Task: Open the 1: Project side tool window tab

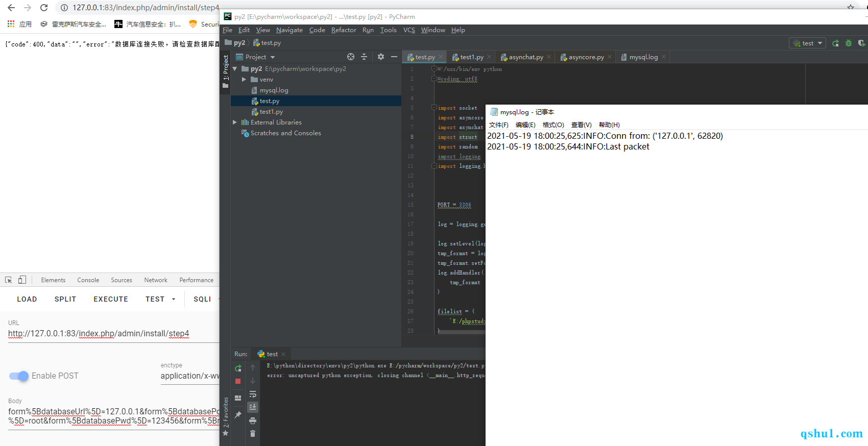Action: pyautogui.click(x=225, y=72)
